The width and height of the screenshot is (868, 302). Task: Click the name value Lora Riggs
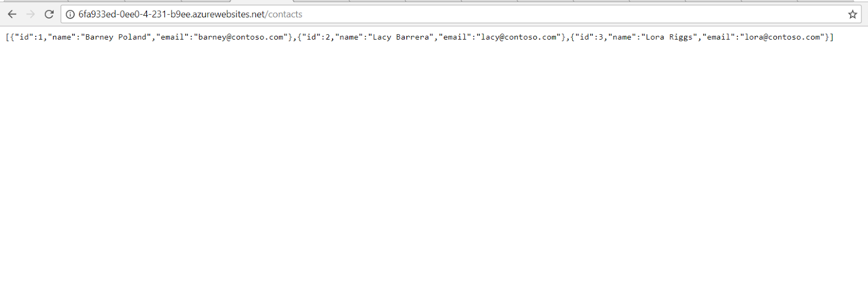click(x=669, y=37)
